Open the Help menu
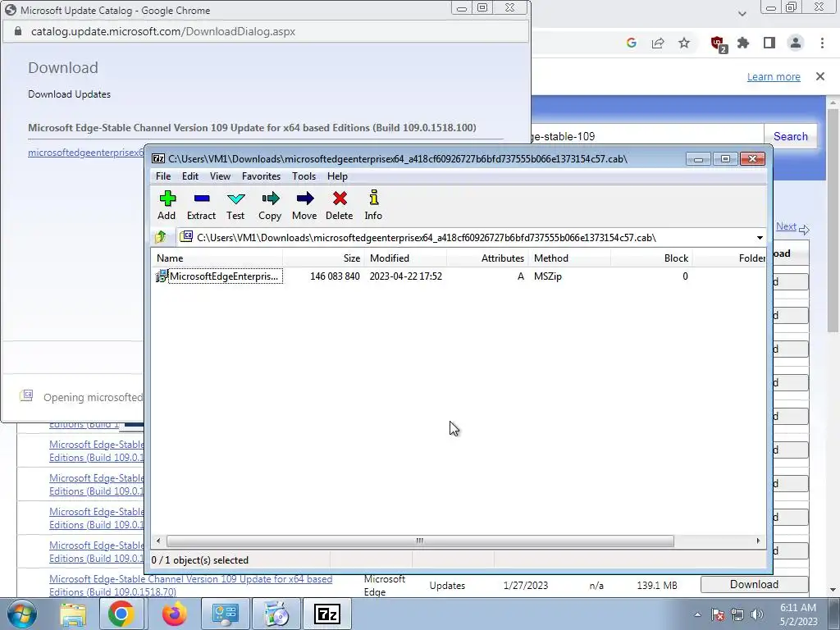Viewport: 840px width, 630px height. [337, 176]
